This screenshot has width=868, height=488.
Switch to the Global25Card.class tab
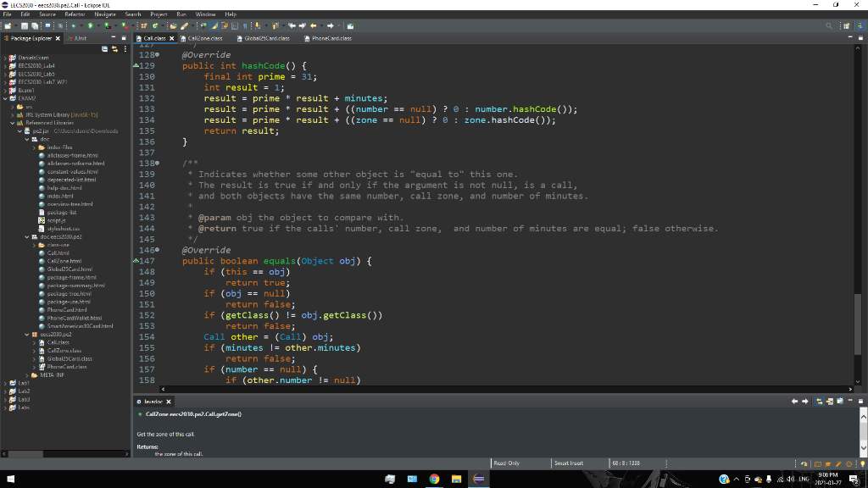[267, 38]
